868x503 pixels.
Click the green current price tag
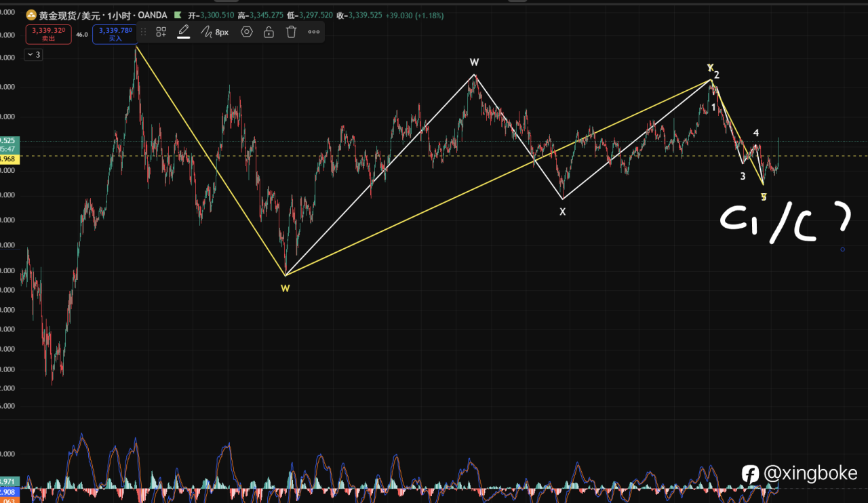coord(8,144)
